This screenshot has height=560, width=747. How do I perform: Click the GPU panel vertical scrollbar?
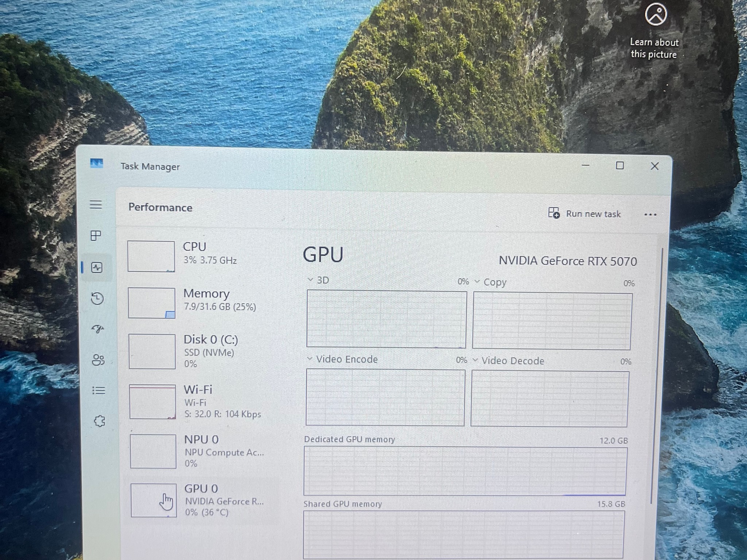(658, 376)
